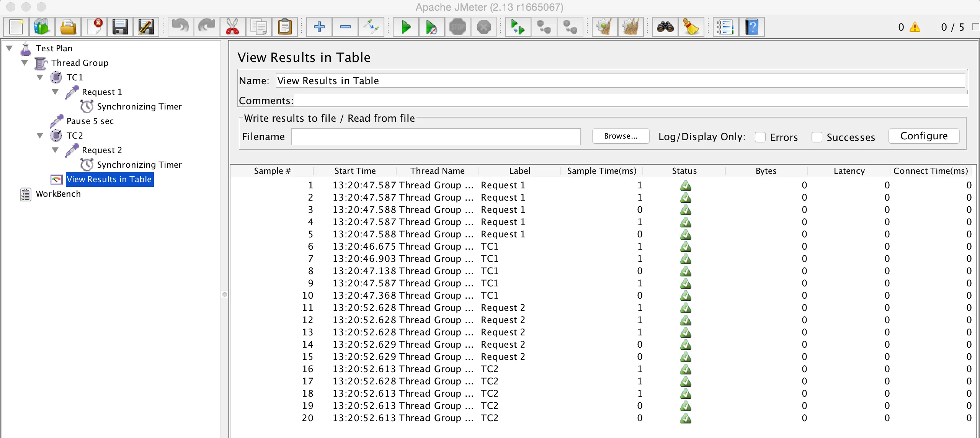Click the Help question mark icon
Screen dimensions: 980x438
click(751, 27)
